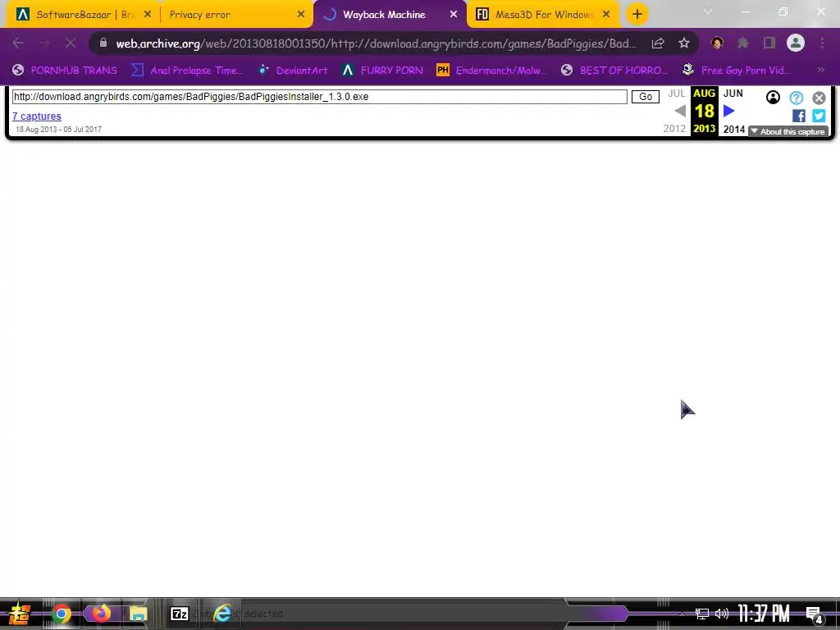The image size is (840, 630).
Task: Open the tab search chevron
Action: (x=708, y=11)
